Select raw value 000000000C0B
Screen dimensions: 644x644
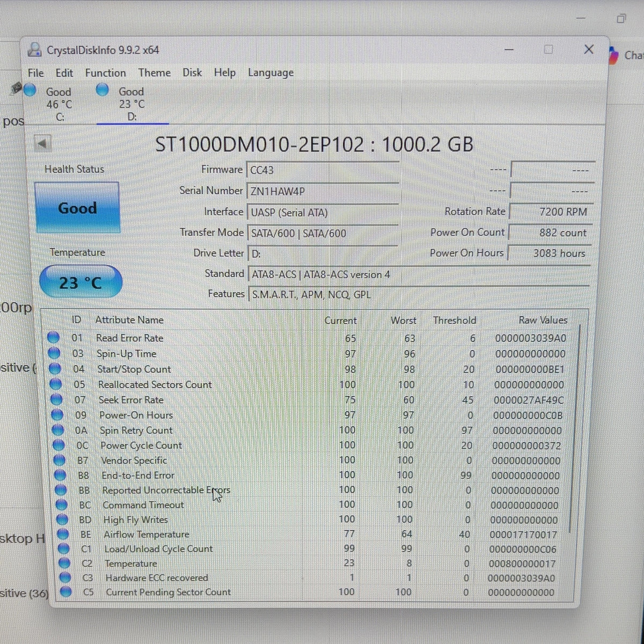tap(528, 415)
